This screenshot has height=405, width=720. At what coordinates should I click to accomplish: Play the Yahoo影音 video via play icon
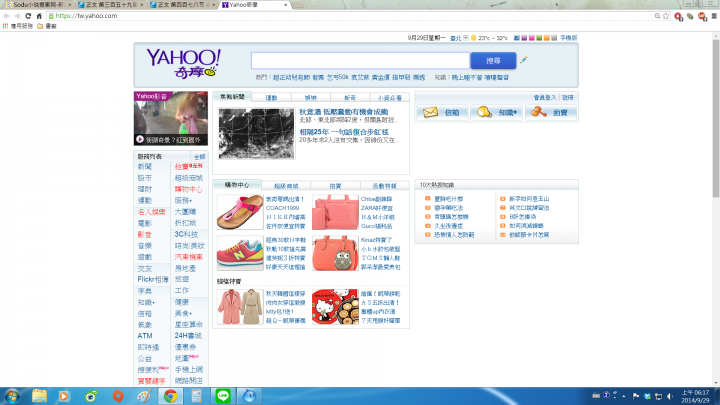[x=140, y=139]
